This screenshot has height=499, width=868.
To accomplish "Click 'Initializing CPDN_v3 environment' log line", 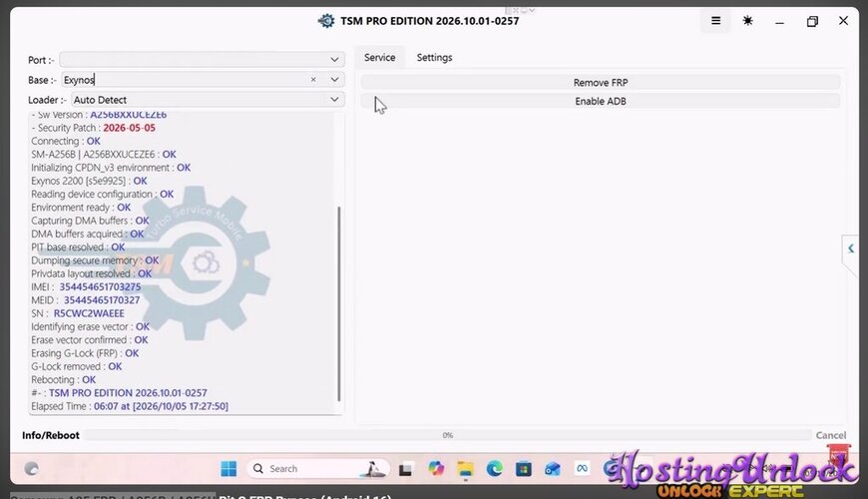I will click(x=111, y=168).
